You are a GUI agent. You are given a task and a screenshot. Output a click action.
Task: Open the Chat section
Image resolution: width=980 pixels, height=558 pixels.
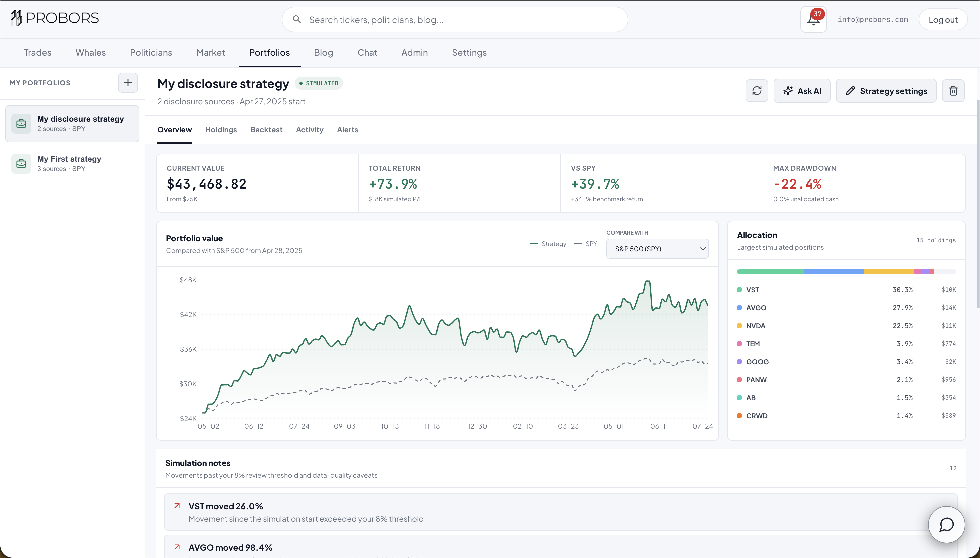(367, 53)
